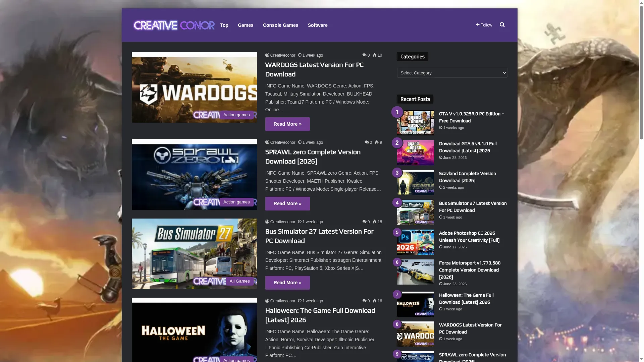Viewport: 644px width, 362px height.
Task: Click the scrollbar down arrow
Action: (x=641, y=359)
